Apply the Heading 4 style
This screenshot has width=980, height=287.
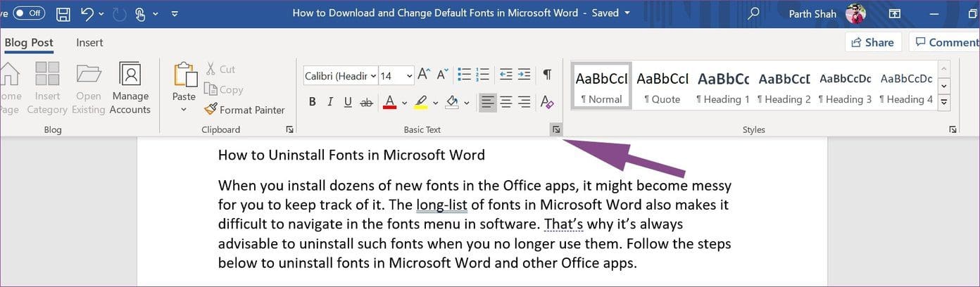tap(906, 87)
